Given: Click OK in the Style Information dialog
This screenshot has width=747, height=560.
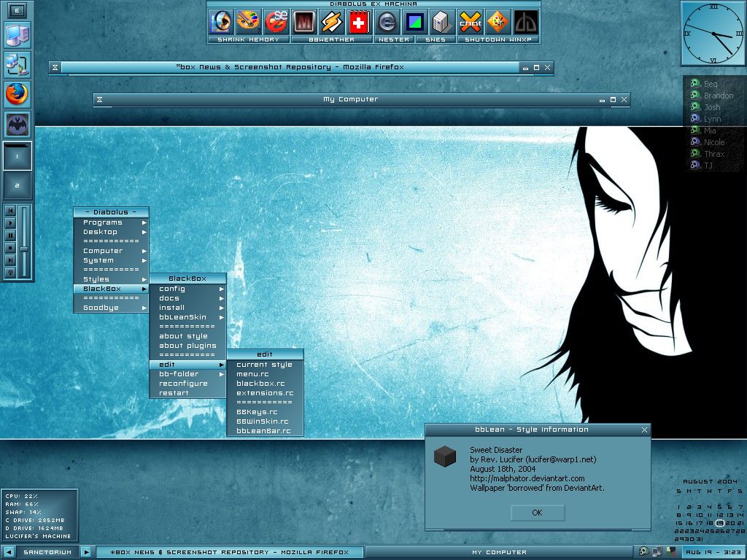Looking at the screenshot, I should [538, 513].
